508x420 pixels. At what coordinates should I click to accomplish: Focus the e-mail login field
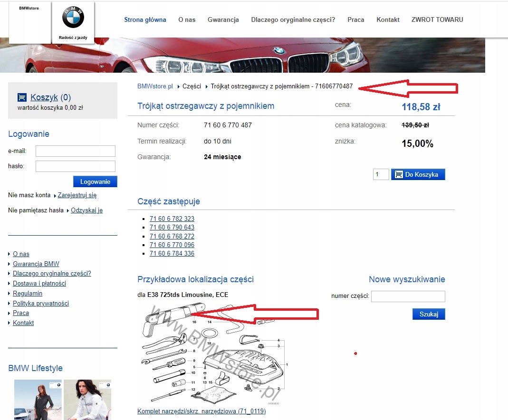click(76, 151)
